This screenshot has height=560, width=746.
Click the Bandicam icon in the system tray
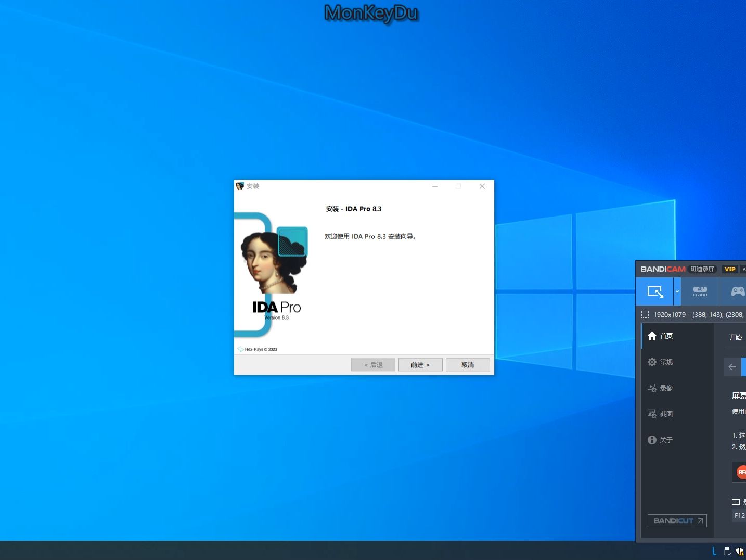tap(714, 551)
